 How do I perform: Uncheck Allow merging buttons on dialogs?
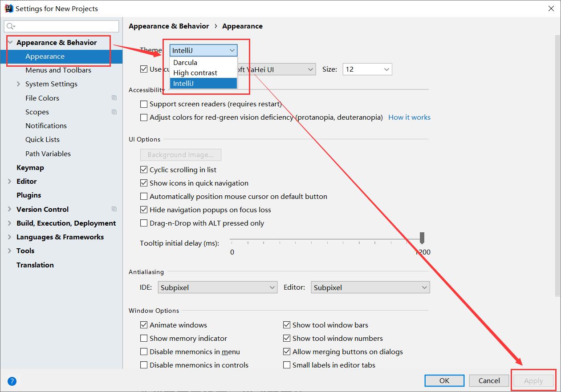287,352
